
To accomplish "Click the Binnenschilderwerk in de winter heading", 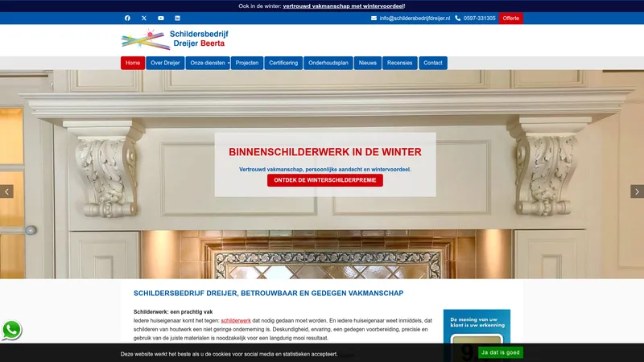I will [x=325, y=152].
